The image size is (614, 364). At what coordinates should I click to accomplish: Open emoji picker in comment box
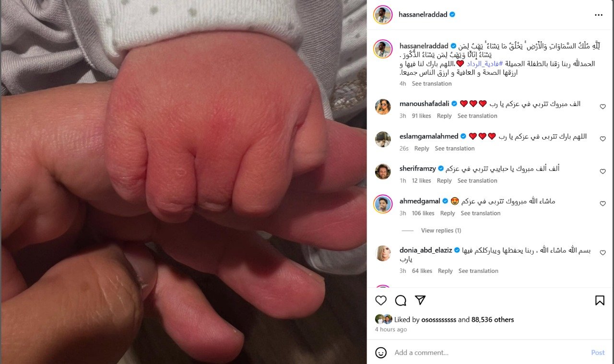coord(381,352)
